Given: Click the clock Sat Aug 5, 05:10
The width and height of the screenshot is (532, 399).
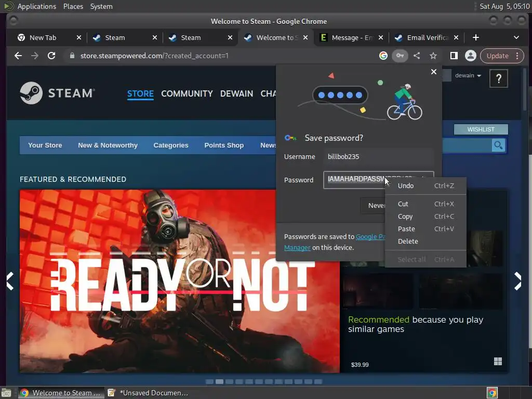Looking at the screenshot, I should tap(504, 6).
